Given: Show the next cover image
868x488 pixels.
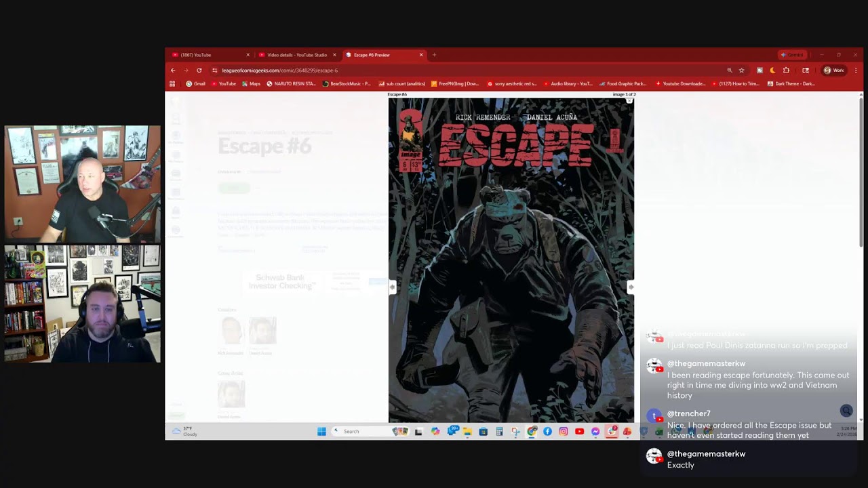Looking at the screenshot, I should click(631, 287).
